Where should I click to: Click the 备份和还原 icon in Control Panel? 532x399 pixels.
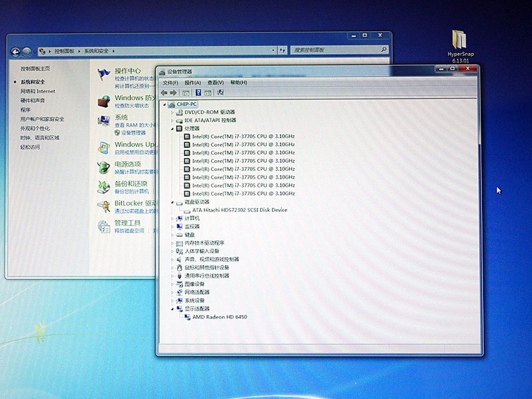coord(104,187)
